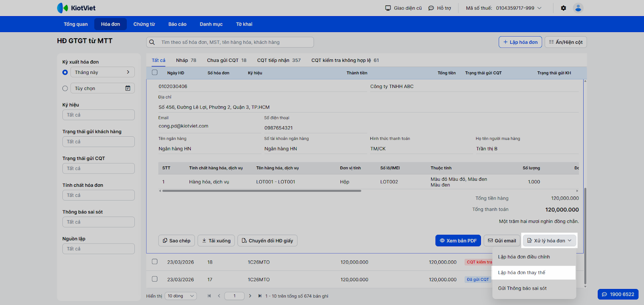Go to next page arrow

pos(250,296)
